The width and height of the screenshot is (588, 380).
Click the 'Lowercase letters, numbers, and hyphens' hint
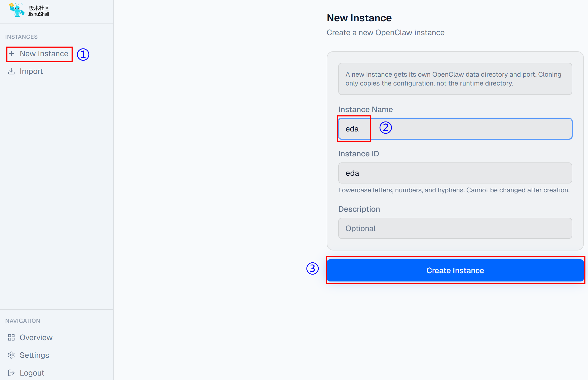click(x=454, y=190)
